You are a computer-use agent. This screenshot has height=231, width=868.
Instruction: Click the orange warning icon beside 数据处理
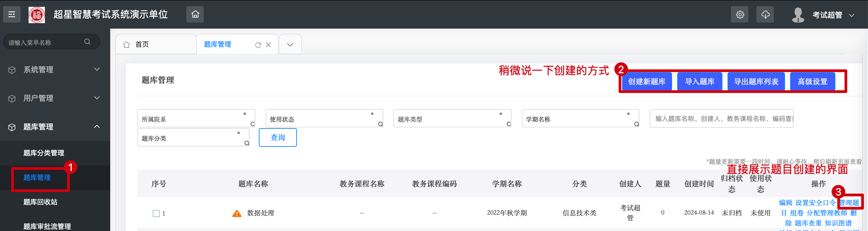tap(237, 214)
